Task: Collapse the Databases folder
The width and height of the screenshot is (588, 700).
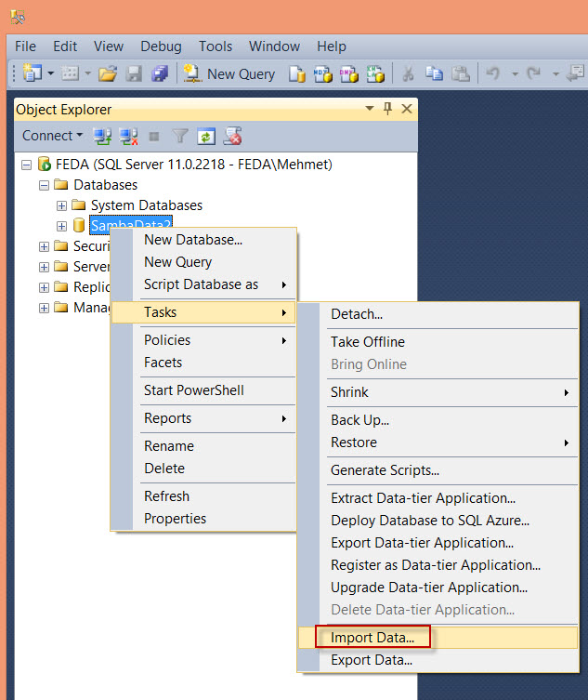Action: pyautogui.click(x=44, y=185)
